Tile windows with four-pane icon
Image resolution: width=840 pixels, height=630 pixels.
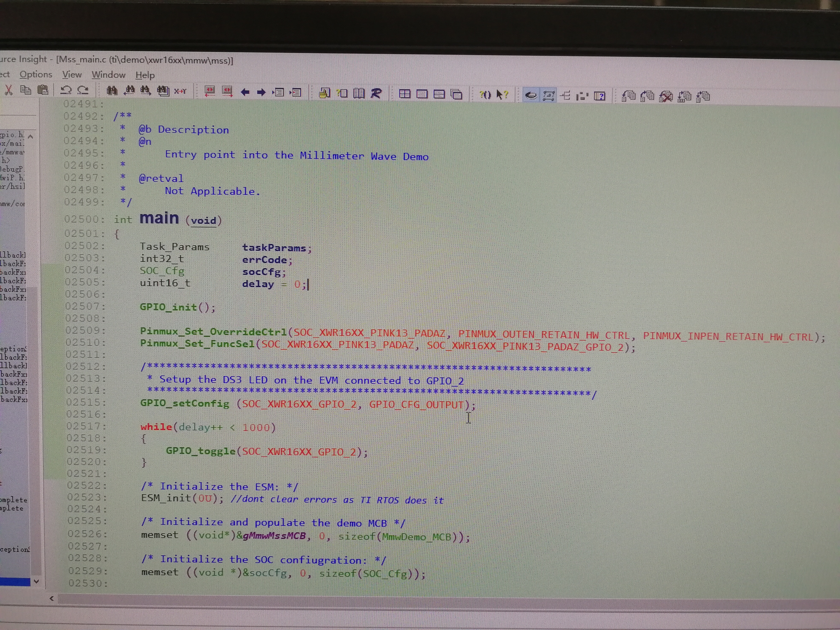pyautogui.click(x=404, y=94)
